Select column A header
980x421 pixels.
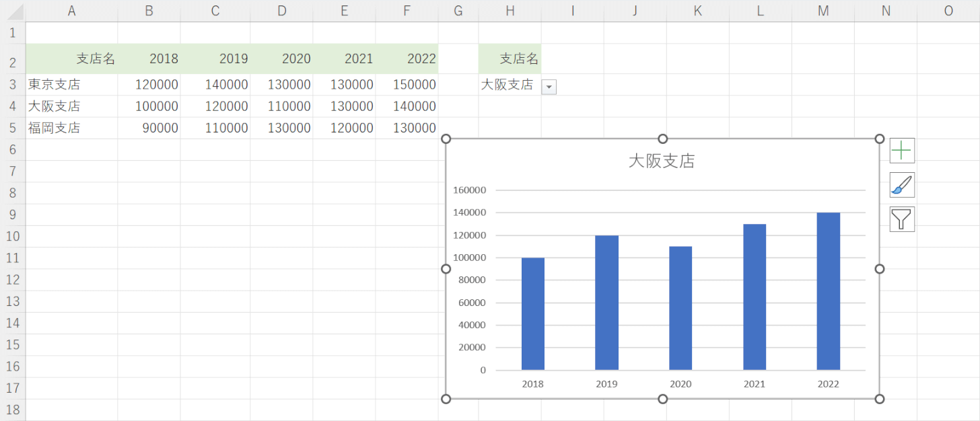[x=71, y=11]
